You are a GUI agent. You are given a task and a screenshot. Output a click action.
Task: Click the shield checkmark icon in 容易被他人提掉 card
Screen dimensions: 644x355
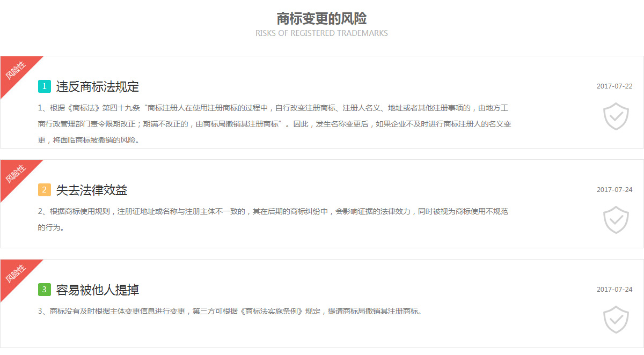pos(616,320)
